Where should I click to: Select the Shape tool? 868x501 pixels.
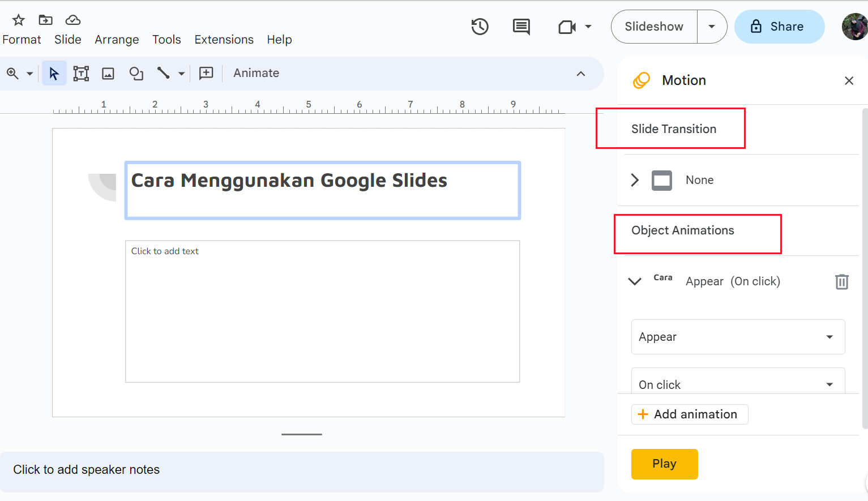pyautogui.click(x=136, y=73)
